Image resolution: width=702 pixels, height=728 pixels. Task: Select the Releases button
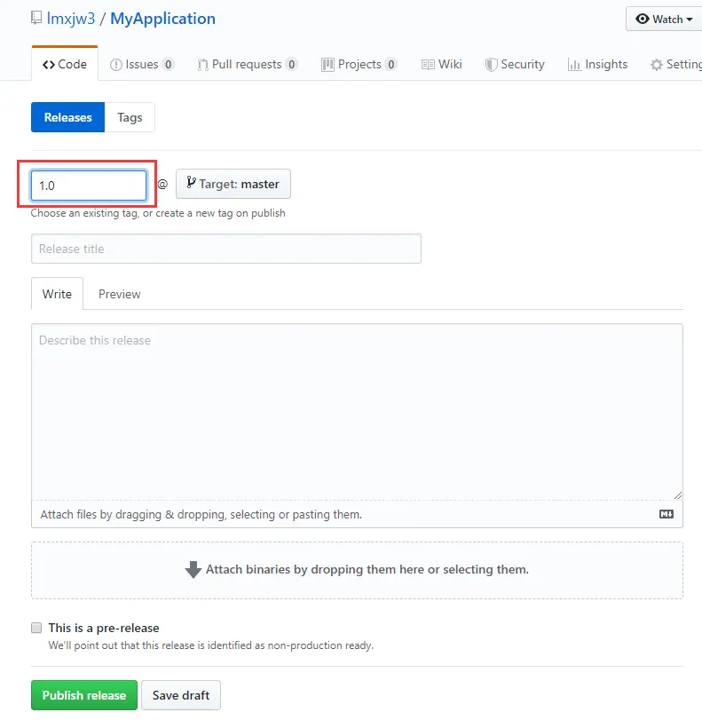67,117
